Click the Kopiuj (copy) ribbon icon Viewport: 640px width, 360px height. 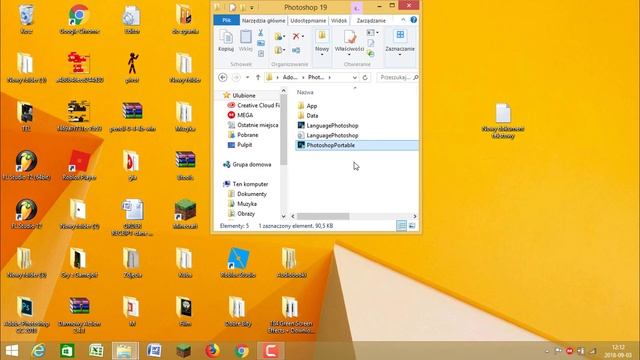226,38
